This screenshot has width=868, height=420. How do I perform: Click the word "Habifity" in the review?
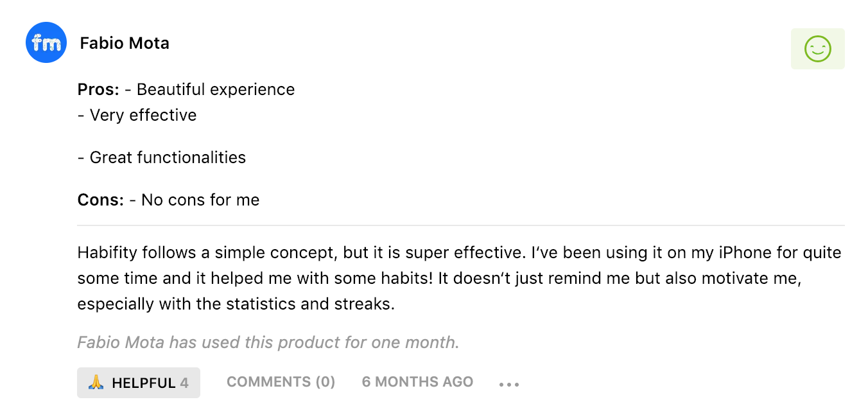[x=107, y=252]
